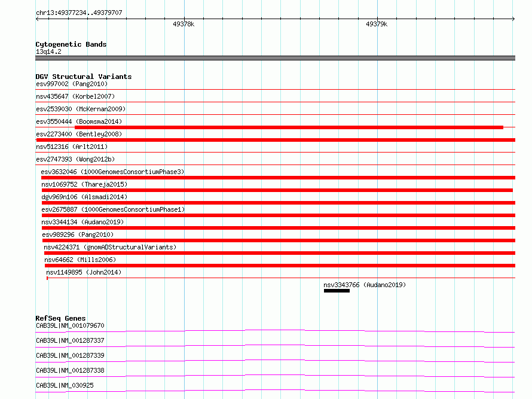Viewport: 532px width, 399px height.
Task: Open transcript CAB39L|NM_001287338
Action: click(70, 370)
